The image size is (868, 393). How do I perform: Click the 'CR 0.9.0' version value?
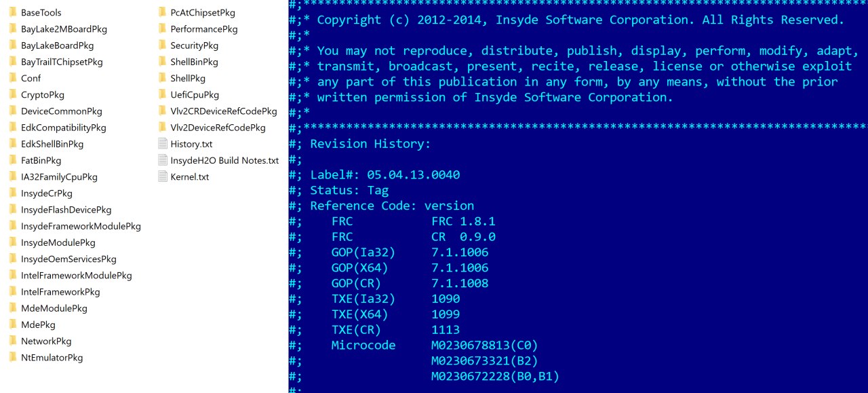[463, 237]
